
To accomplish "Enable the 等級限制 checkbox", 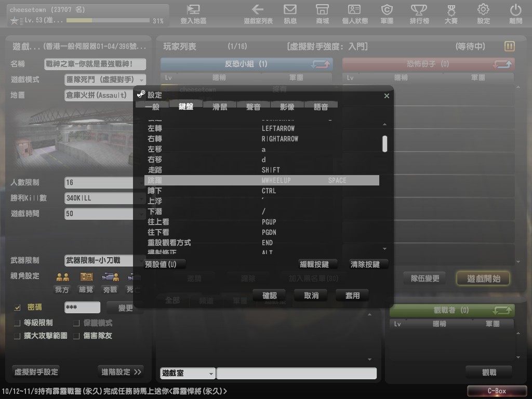I will click(17, 323).
